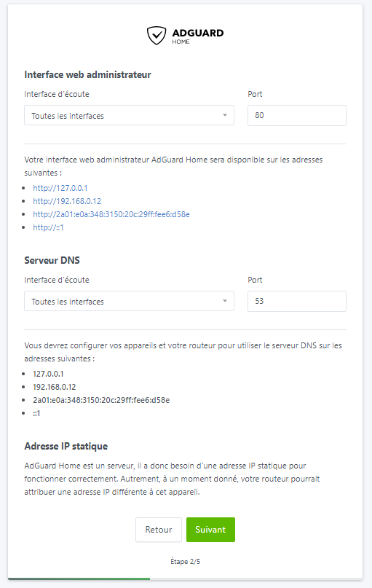This screenshot has height=588, width=372.
Task: Click the setup progress bar
Action: click(x=185, y=579)
